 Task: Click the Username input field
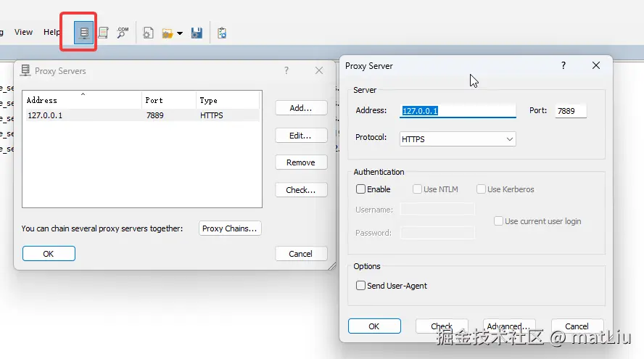[x=437, y=210]
